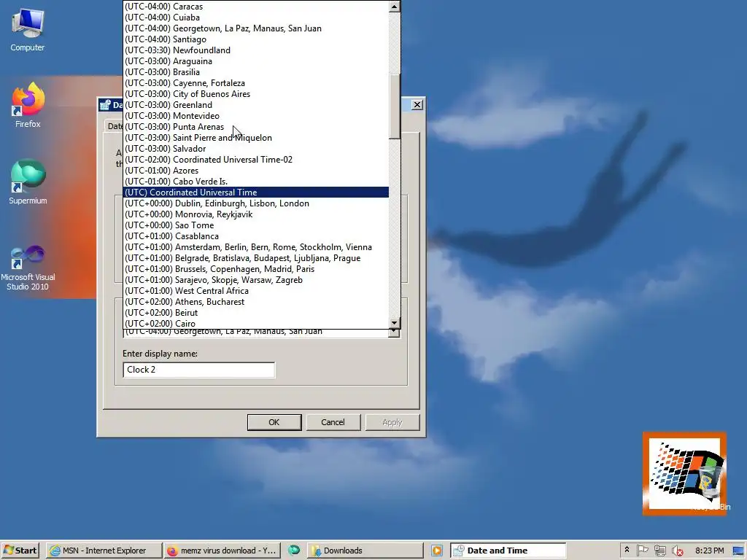Select (UTC+02:00) Cairo
Image resolution: width=747 pixels, height=560 pixels.
(x=256, y=324)
